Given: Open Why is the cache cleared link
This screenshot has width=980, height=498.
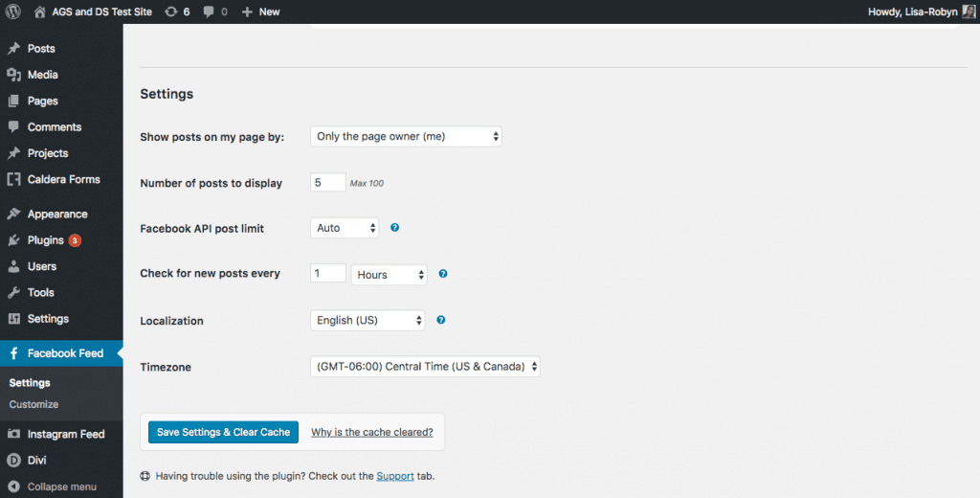Looking at the screenshot, I should point(372,432).
